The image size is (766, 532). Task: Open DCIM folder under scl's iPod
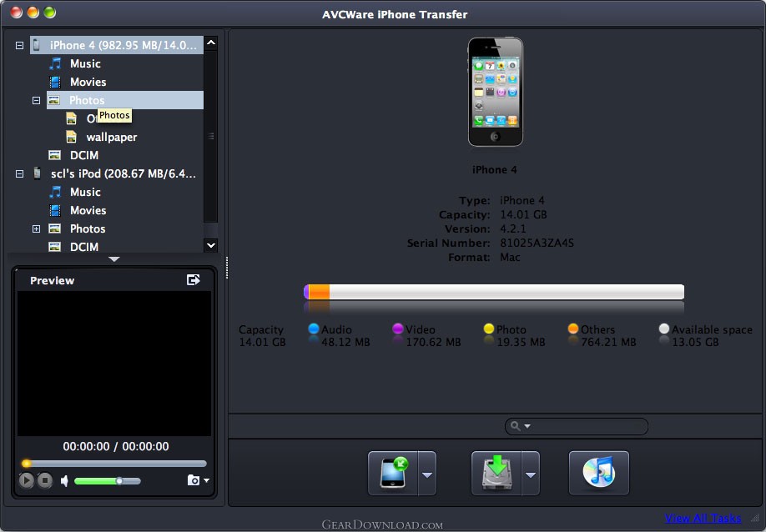tap(84, 247)
